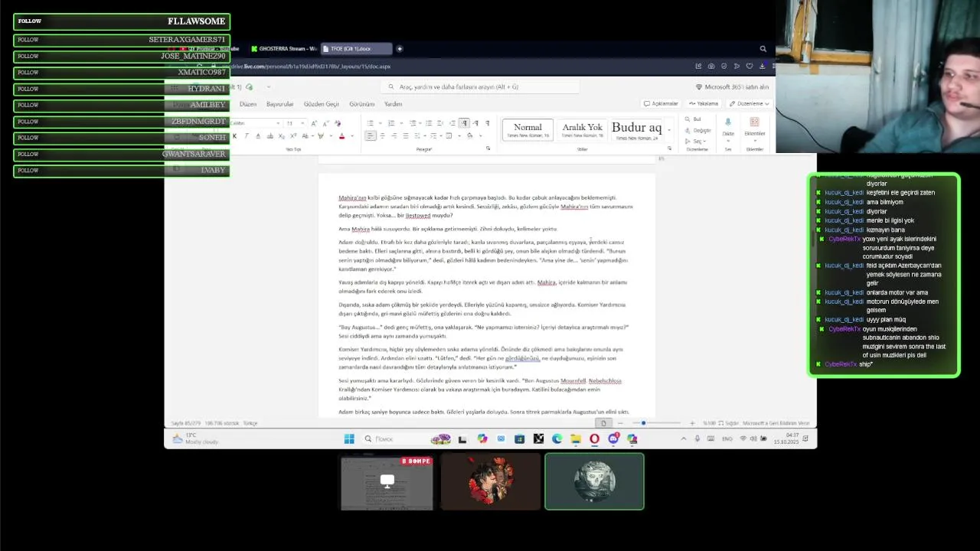The width and height of the screenshot is (980, 551).
Task: Open the Bul (Find) tool
Action: 694,119
